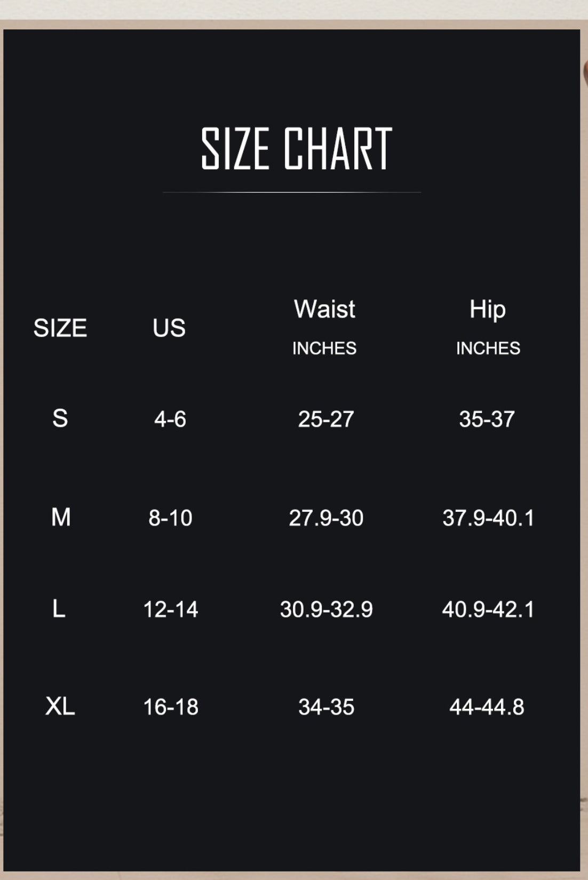This screenshot has width=588, height=880.
Task: Click the Waist column header
Action: (324, 309)
